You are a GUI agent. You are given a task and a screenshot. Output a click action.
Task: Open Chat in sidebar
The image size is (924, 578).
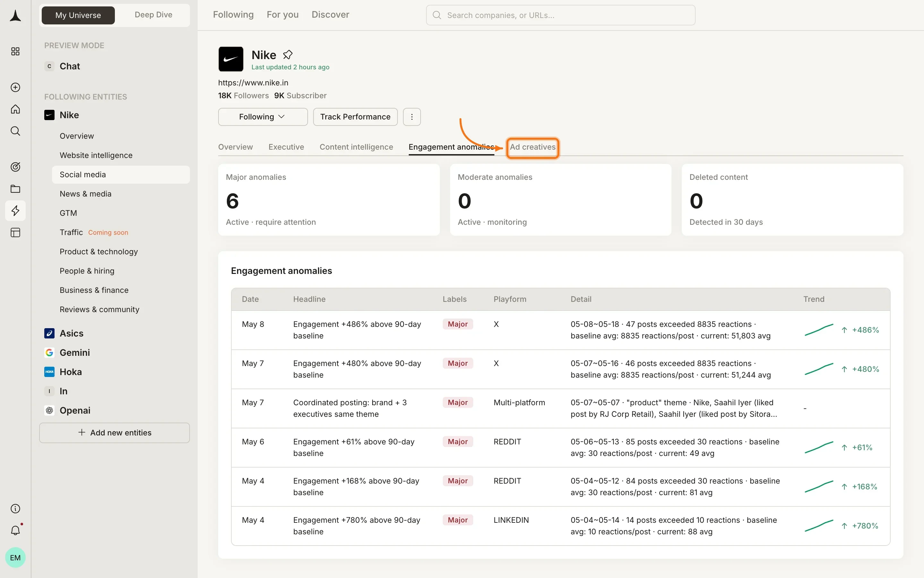[70, 66]
